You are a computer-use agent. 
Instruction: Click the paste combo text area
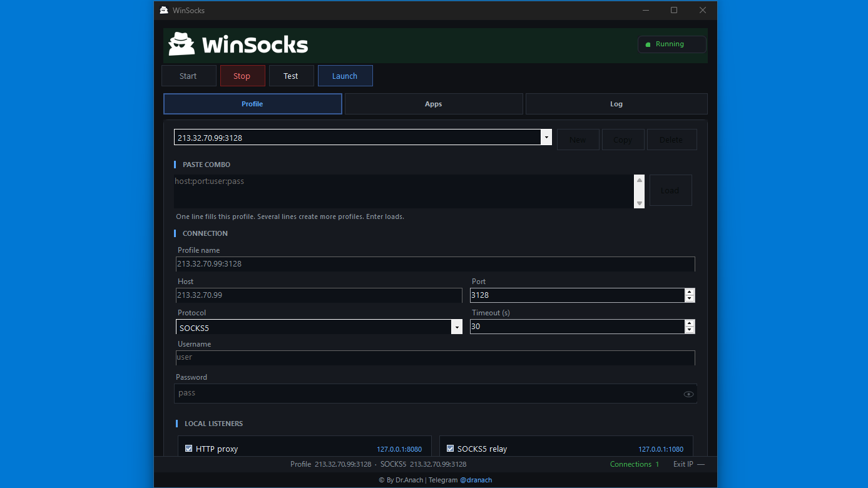[404, 191]
